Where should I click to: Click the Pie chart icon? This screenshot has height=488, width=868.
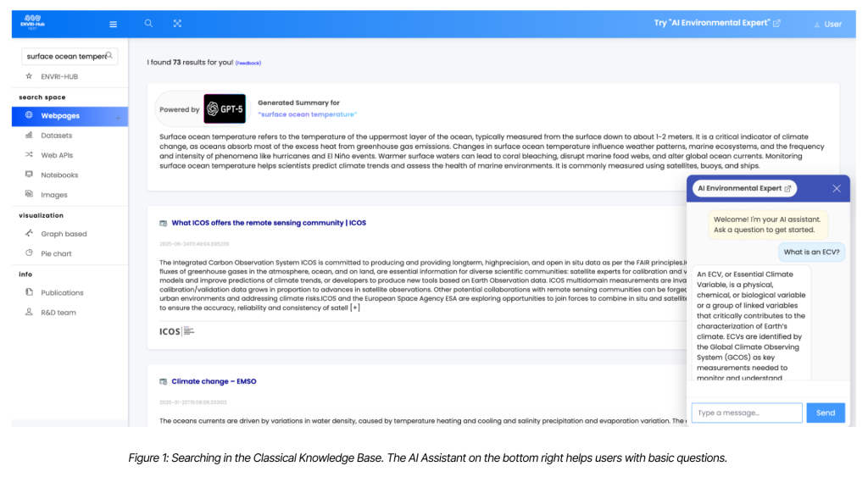29,252
